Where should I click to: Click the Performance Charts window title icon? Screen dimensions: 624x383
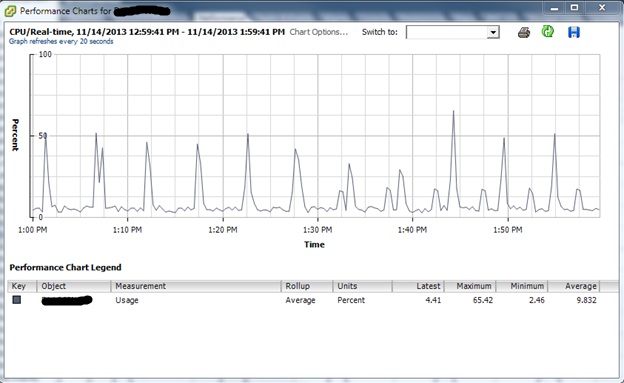[x=10, y=11]
